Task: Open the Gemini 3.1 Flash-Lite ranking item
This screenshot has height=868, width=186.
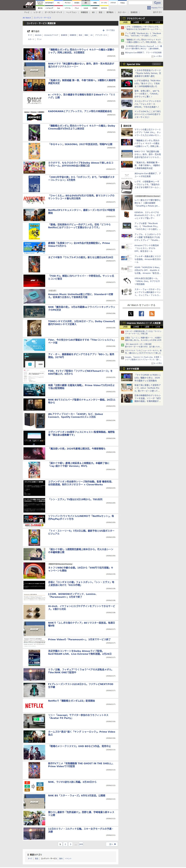Action: pyautogui.click(x=143, y=358)
